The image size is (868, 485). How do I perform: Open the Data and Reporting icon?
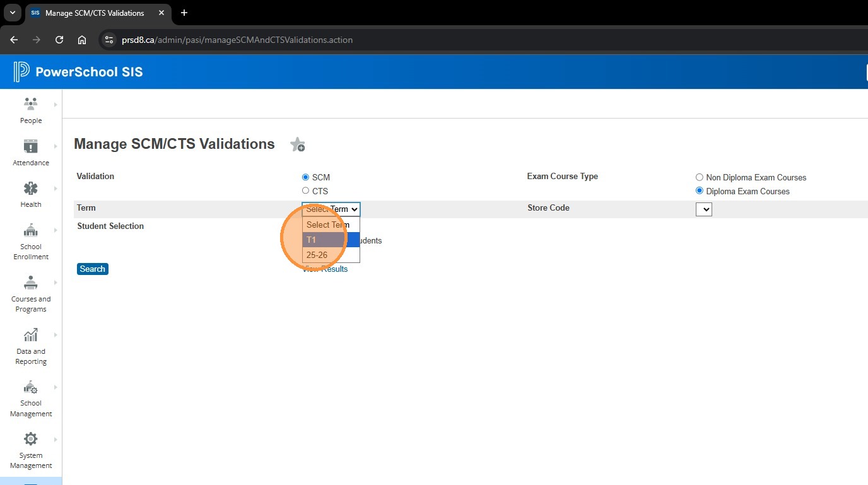click(x=30, y=335)
